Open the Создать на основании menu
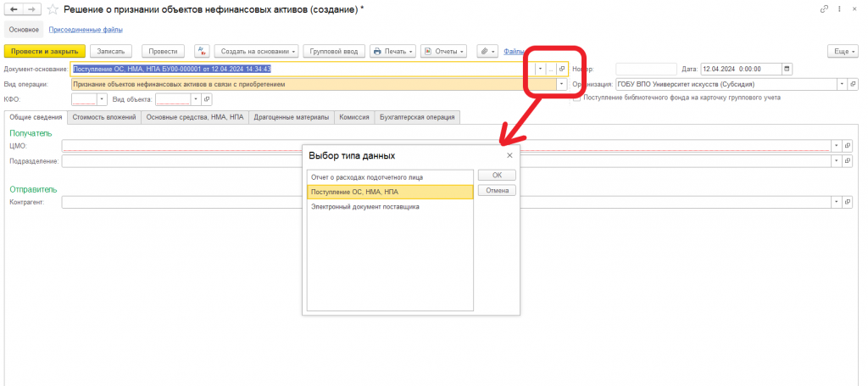 [x=256, y=51]
